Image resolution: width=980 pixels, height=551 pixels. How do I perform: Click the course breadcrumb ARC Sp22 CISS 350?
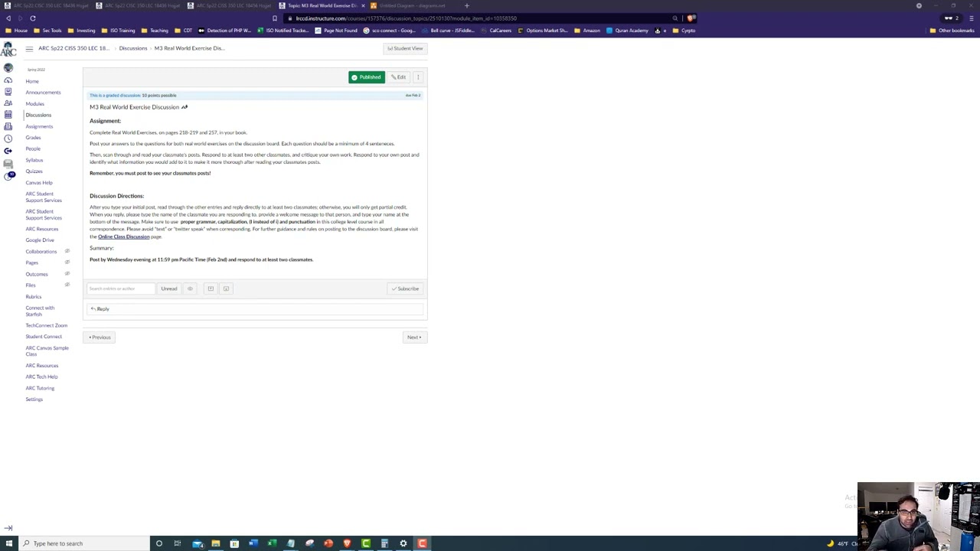73,48
